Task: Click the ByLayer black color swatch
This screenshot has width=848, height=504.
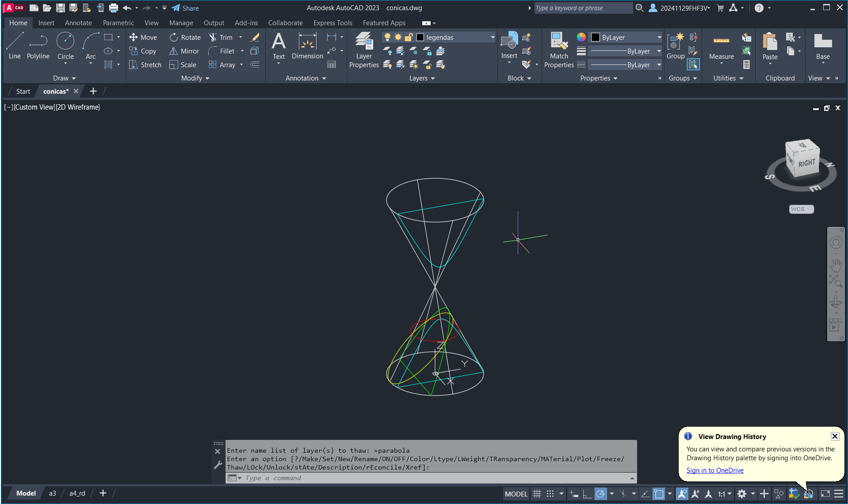Action: 596,38
